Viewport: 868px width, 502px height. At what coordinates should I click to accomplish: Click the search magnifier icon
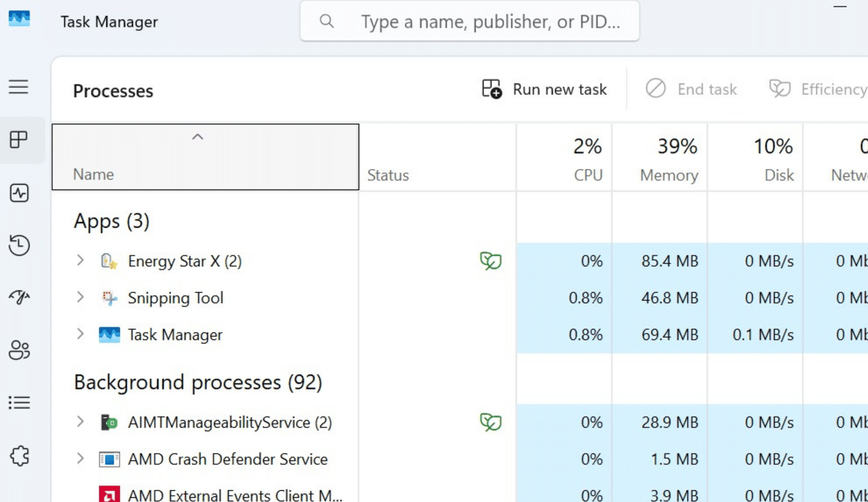[x=327, y=21]
